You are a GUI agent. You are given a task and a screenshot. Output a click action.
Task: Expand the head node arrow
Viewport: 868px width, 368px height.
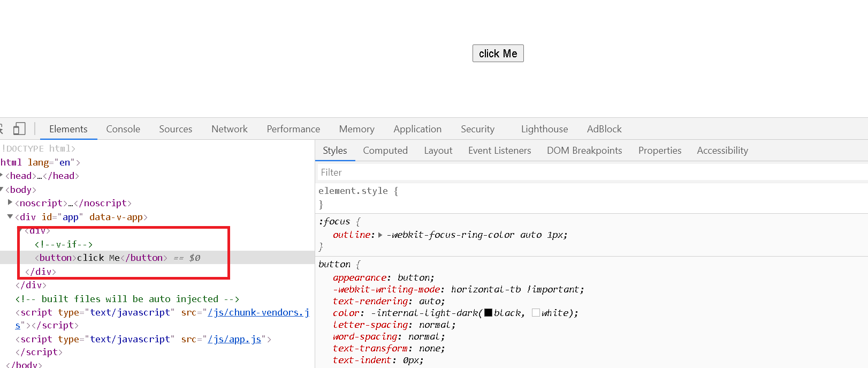point(2,175)
